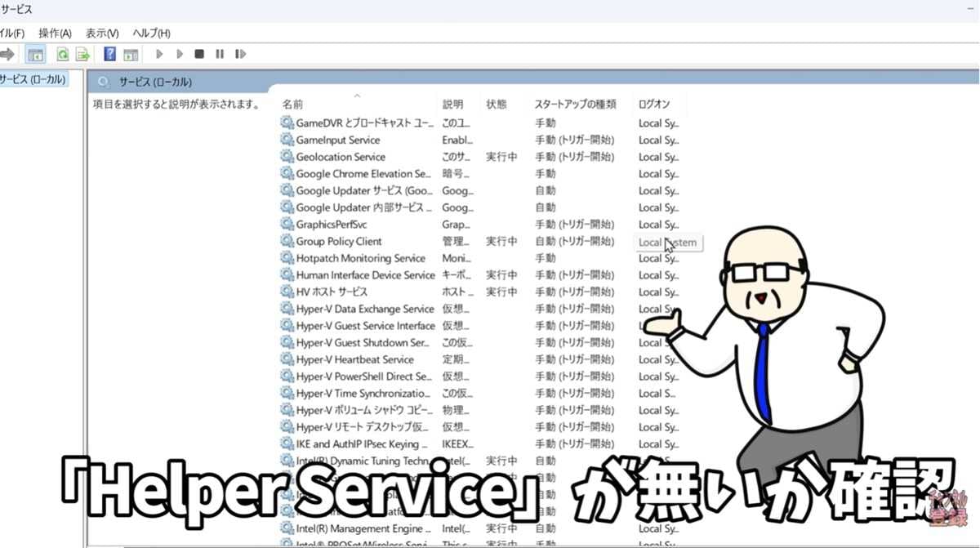Restart the service using the resume icon
Viewport: 980px width, 548px height.
pyautogui.click(x=240, y=54)
